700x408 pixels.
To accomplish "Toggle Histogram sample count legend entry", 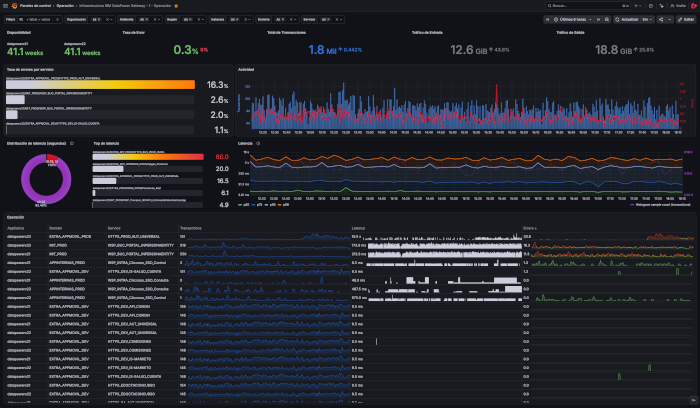I will pyautogui.click(x=660, y=205).
